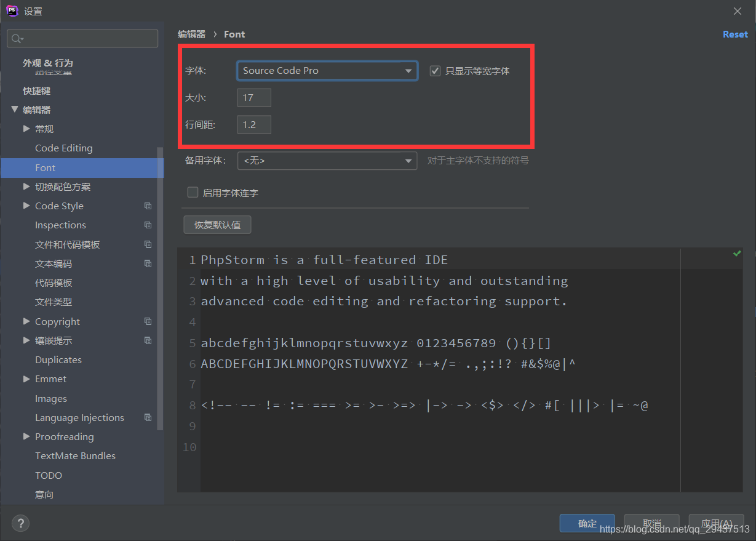Screen dimensions: 756x541
Task: Click the 行间距 line spacing field
Action: tap(254, 125)
